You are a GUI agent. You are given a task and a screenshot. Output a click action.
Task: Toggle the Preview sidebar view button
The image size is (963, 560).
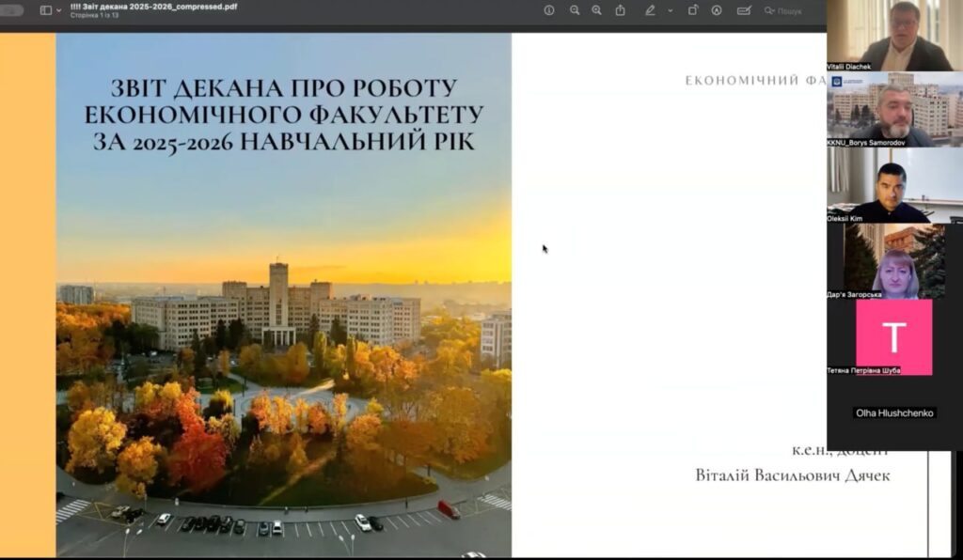pyautogui.click(x=46, y=10)
